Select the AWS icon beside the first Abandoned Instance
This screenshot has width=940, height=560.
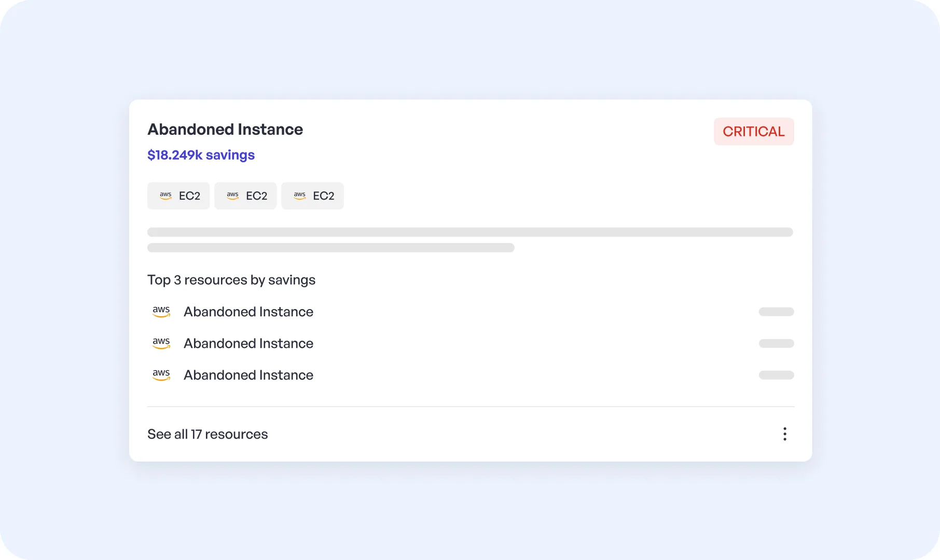pos(161,312)
